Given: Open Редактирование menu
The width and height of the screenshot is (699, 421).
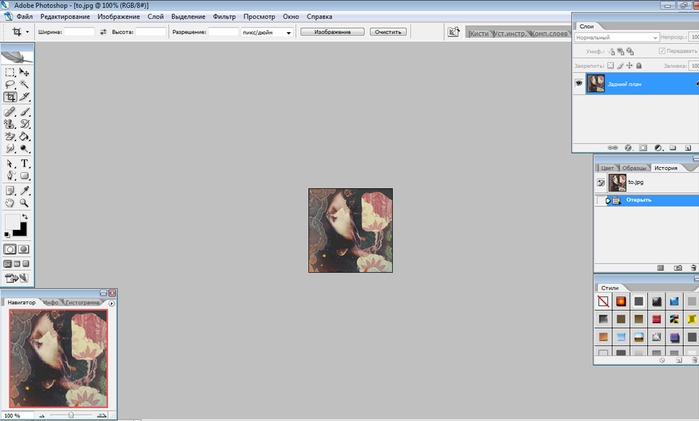Looking at the screenshot, I should 65,17.
